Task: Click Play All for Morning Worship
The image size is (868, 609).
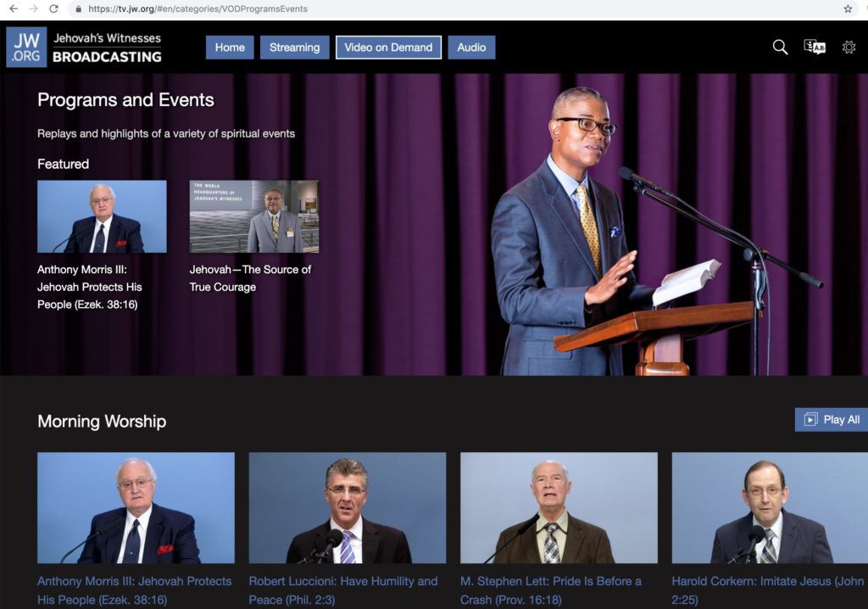Action: (x=832, y=420)
